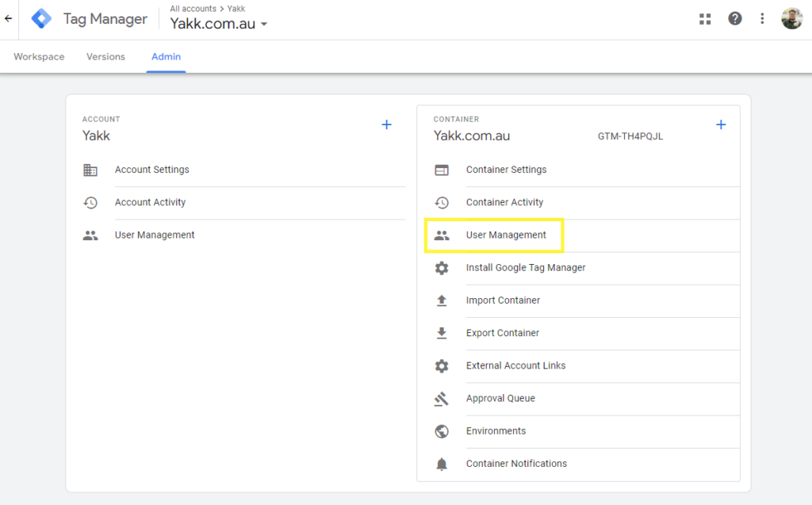
Task: Click the Tag Manager logo icon
Action: click(41, 19)
